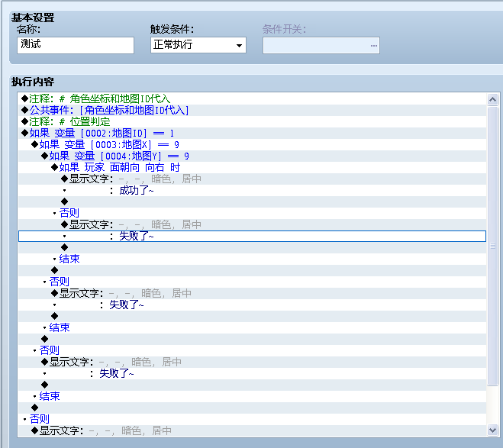Select the last visible 显示文字 line at the bottom
The height and width of the screenshot is (448, 503).
pyautogui.click(x=252, y=430)
